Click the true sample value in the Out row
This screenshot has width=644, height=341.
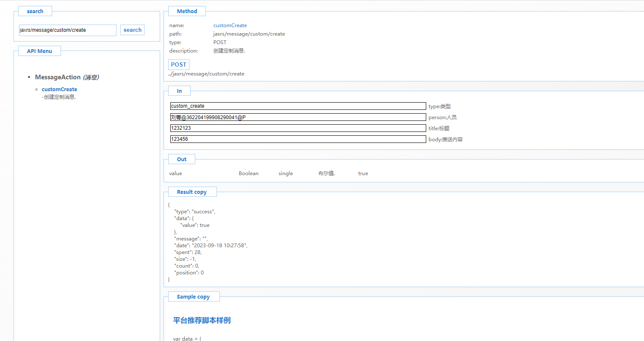363,173
